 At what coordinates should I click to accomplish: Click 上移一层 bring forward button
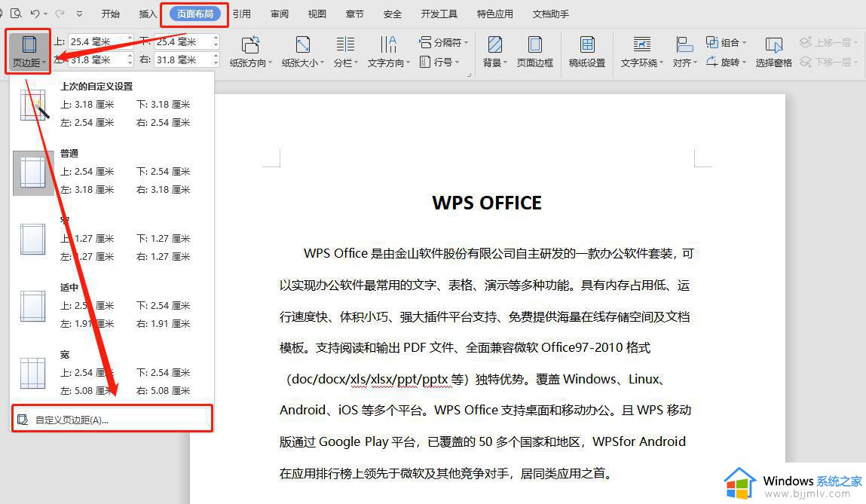tap(828, 42)
